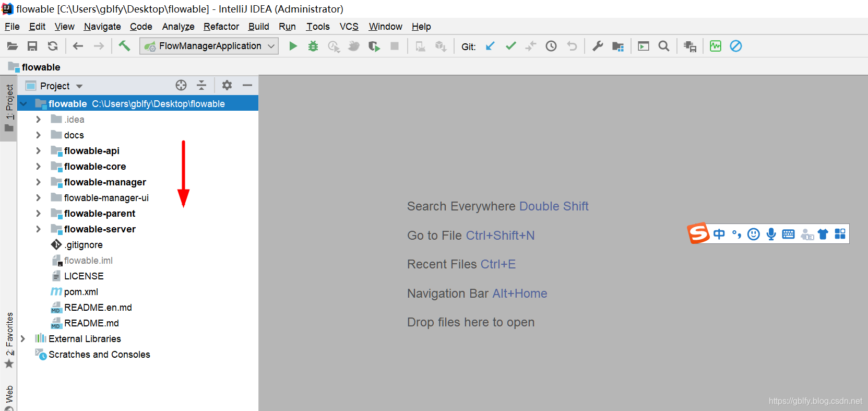Stop the process with stop icon
The width and height of the screenshot is (868, 411).
click(395, 46)
